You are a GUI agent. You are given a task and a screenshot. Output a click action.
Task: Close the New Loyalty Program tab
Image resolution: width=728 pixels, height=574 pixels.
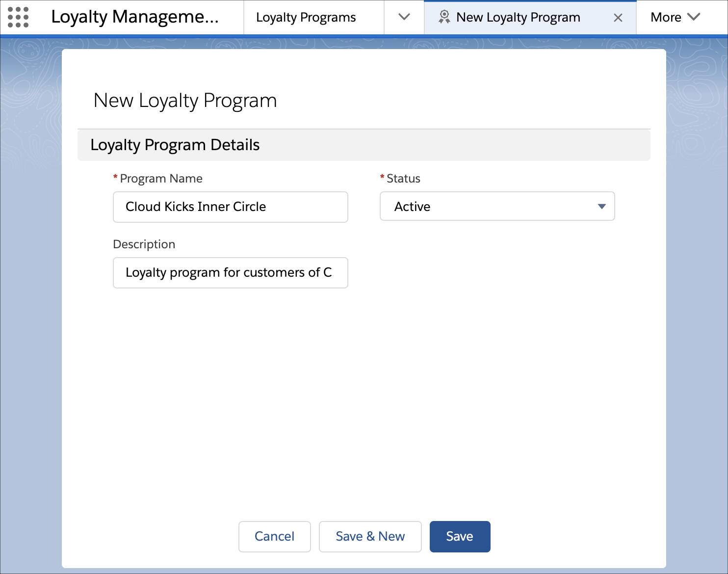click(x=618, y=18)
